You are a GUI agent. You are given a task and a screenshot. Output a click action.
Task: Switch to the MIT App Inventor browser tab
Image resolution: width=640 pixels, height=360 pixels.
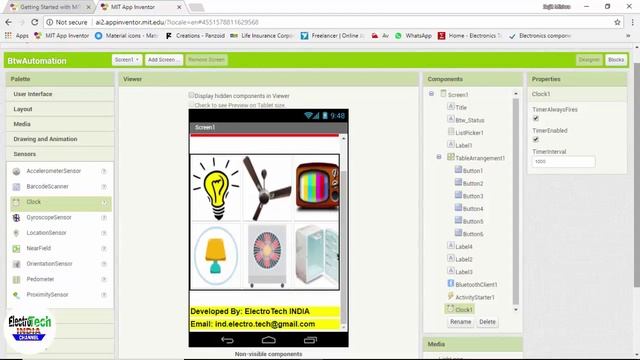point(140,7)
